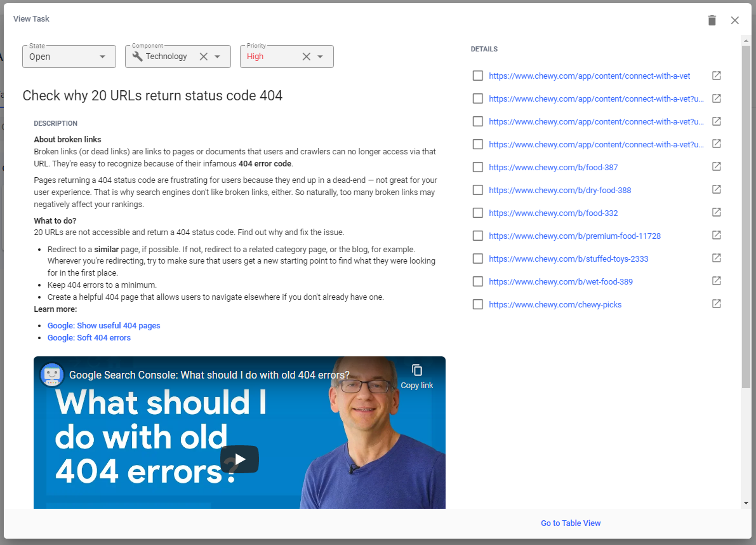Close the View Task dialog
Screen dimensions: 756x545
pyautogui.click(x=734, y=20)
